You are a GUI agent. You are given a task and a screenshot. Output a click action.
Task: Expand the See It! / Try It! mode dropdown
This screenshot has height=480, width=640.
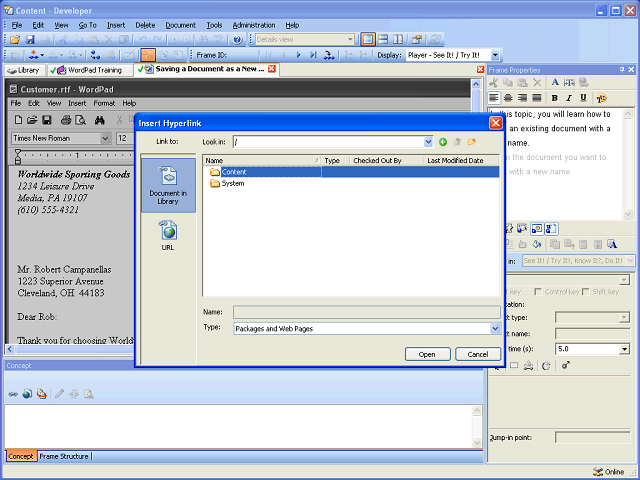point(630,260)
